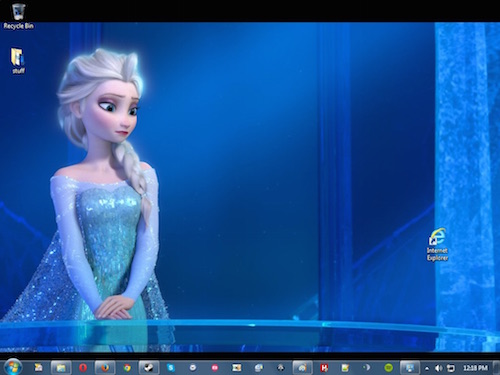Open the crescent moon taskbar icon

pyautogui.click(x=367, y=368)
